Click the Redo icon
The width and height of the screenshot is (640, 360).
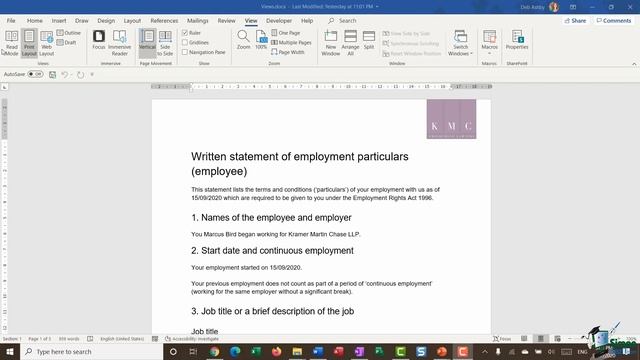(80, 74)
